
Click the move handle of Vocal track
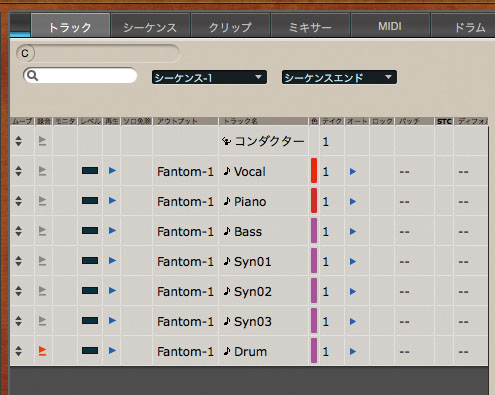click(19, 171)
